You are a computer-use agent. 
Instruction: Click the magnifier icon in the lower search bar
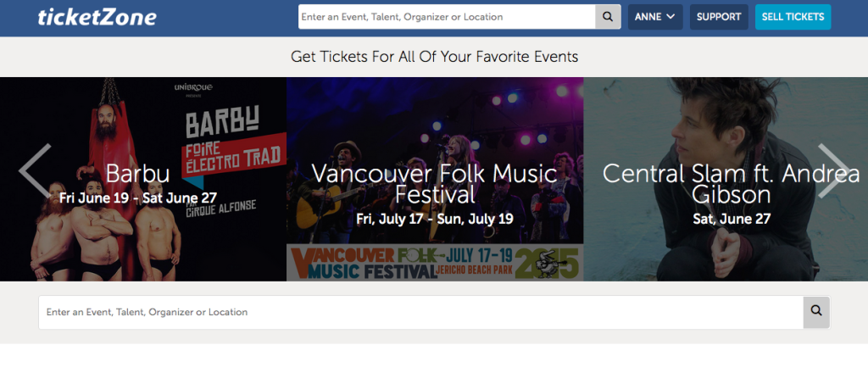[816, 312]
